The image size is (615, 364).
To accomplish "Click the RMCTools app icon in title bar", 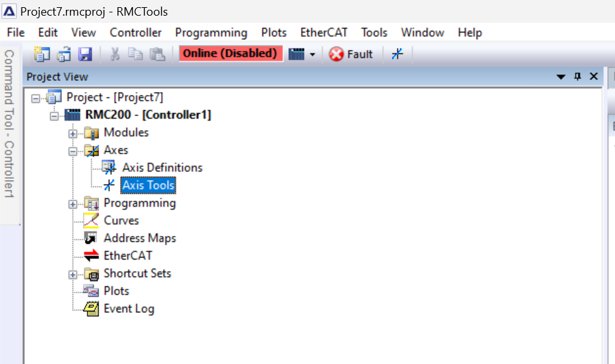I will click(x=9, y=11).
